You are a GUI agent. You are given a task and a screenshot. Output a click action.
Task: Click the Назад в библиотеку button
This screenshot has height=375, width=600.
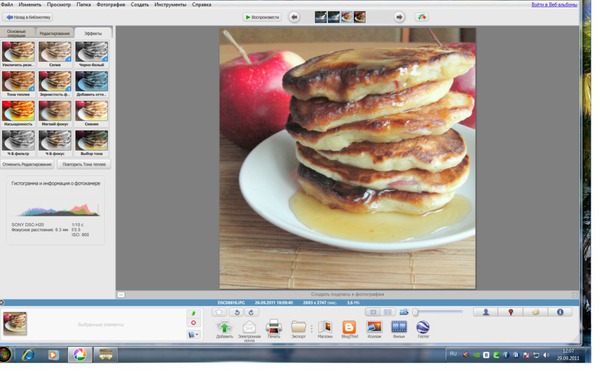coord(28,17)
